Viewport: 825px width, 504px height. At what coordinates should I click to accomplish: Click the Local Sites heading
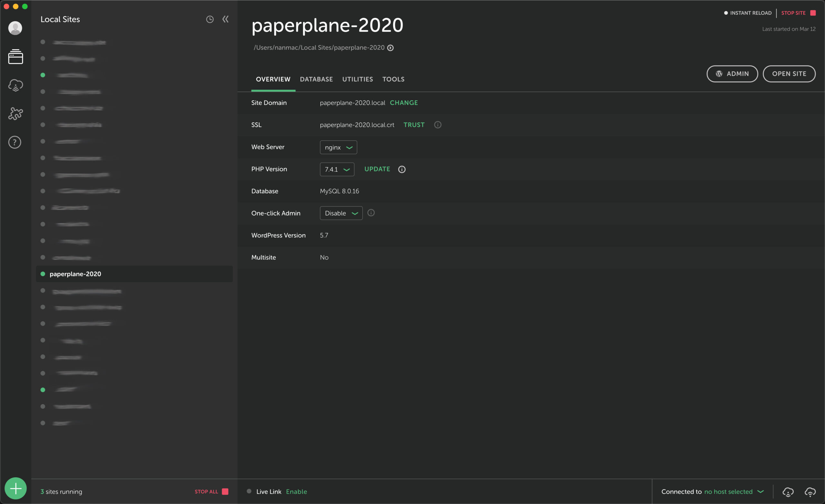60,19
